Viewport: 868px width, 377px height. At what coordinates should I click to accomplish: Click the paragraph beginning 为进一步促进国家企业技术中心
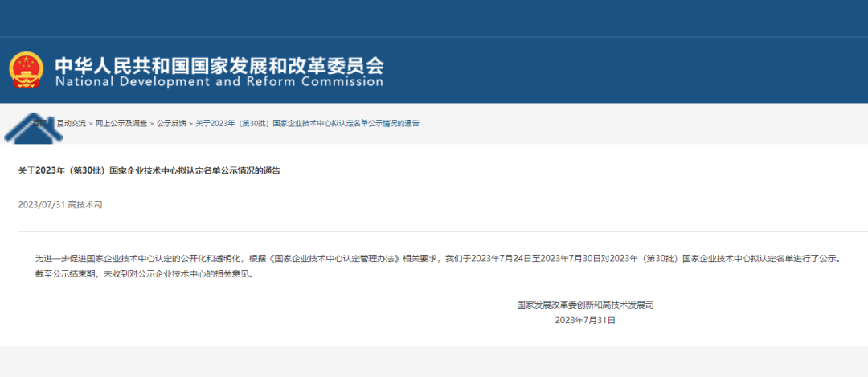point(437,259)
